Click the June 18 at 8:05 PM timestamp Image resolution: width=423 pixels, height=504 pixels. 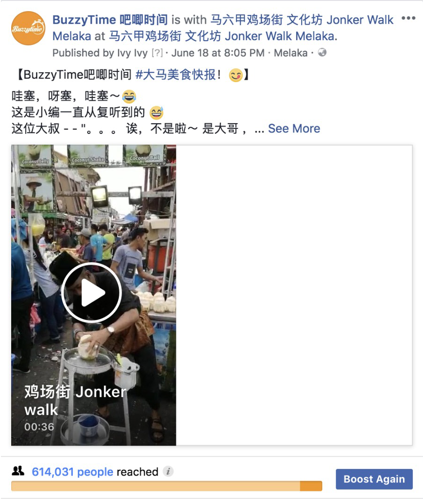[x=218, y=53]
